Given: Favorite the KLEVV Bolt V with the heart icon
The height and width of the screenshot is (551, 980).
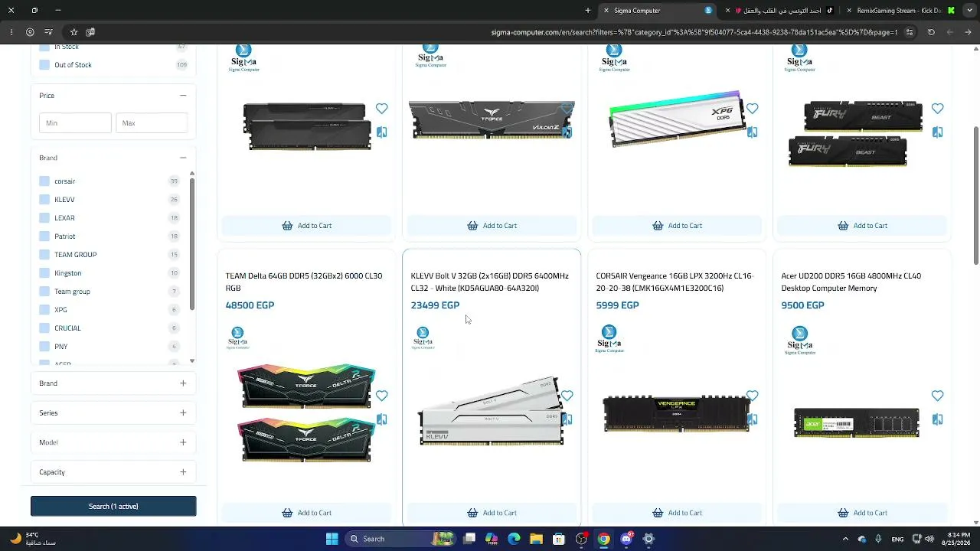Looking at the screenshot, I should (x=567, y=396).
